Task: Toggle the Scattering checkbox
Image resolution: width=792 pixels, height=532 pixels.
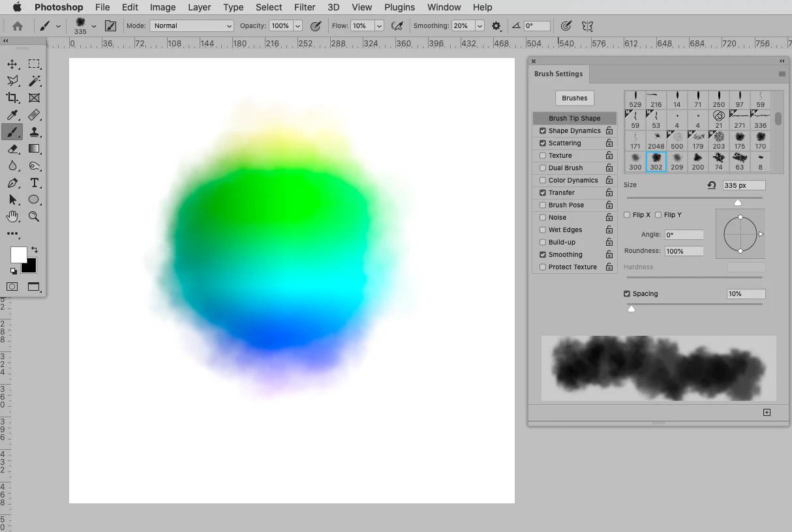Action: click(x=543, y=143)
